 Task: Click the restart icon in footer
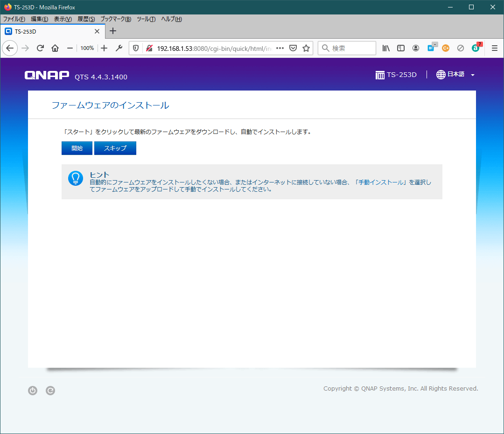tap(50, 390)
